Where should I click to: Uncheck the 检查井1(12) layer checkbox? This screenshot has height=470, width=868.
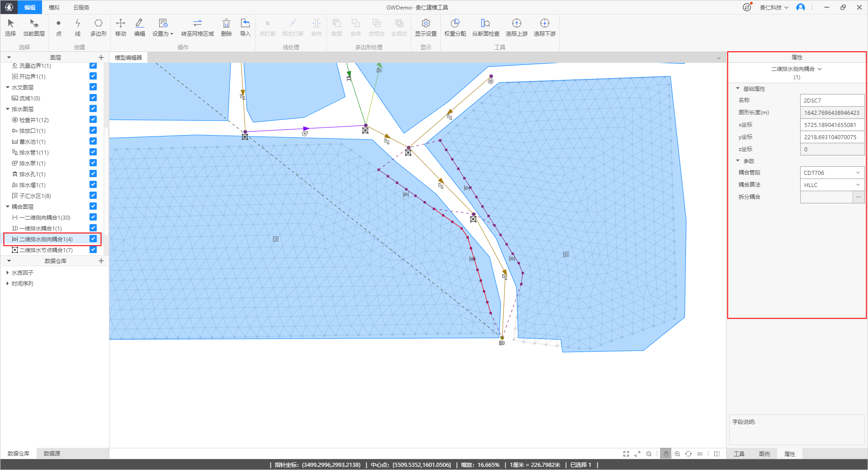[x=93, y=120]
